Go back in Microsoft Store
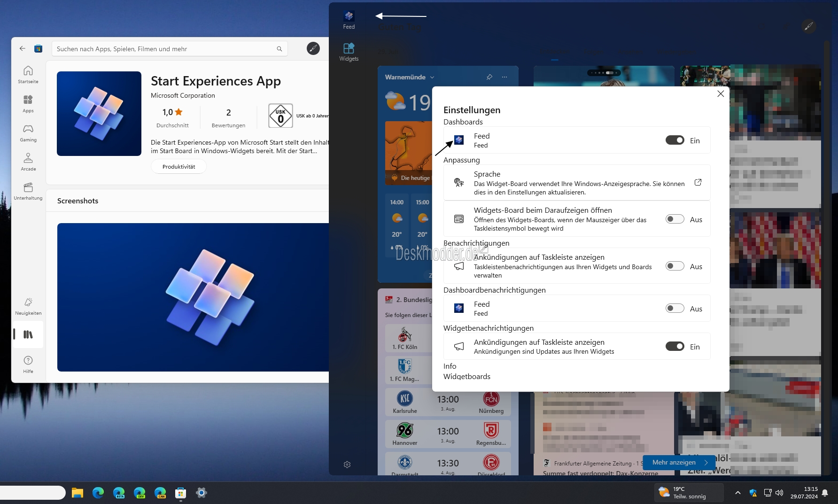The image size is (838, 504). point(23,48)
